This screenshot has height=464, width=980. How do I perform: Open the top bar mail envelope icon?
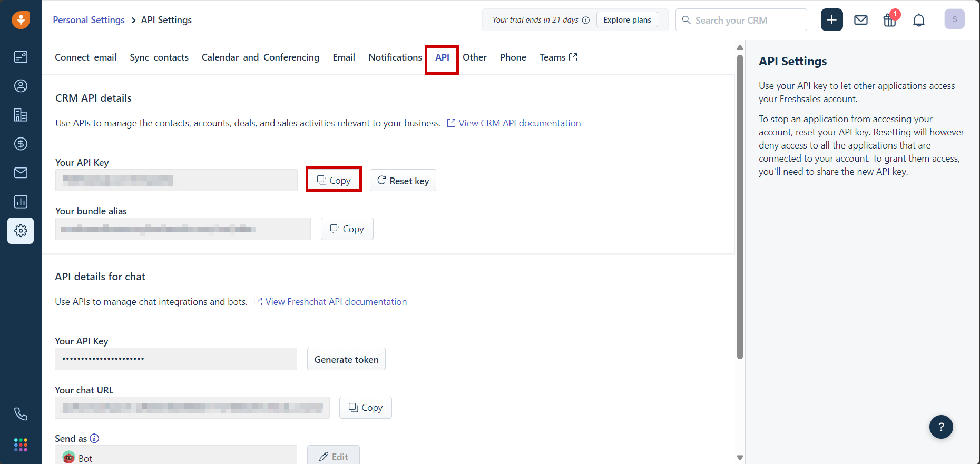click(861, 20)
